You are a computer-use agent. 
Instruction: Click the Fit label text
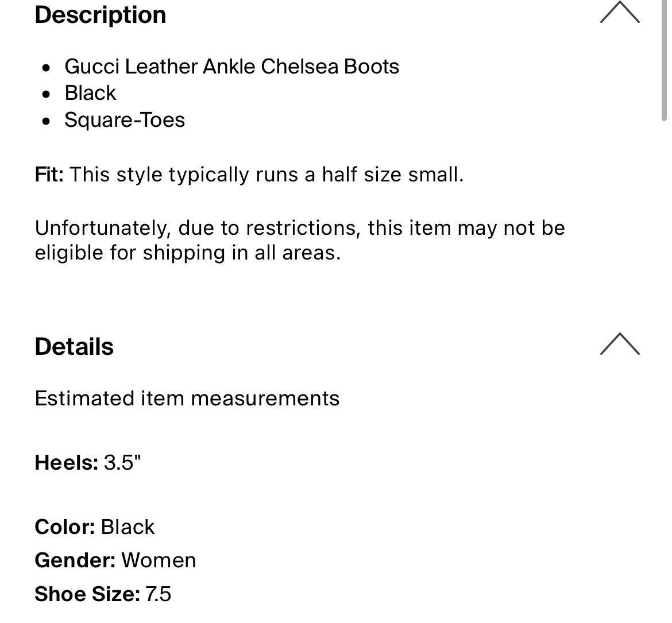pos(49,175)
